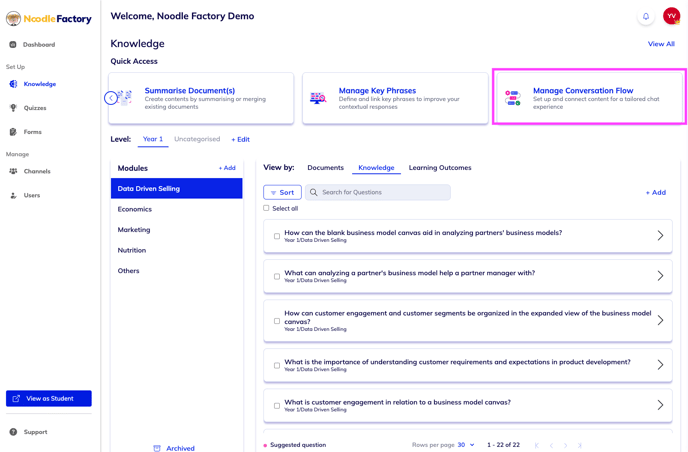Image resolution: width=688 pixels, height=452 pixels.
Task: View by Learning Outcomes tab
Action: (440, 168)
